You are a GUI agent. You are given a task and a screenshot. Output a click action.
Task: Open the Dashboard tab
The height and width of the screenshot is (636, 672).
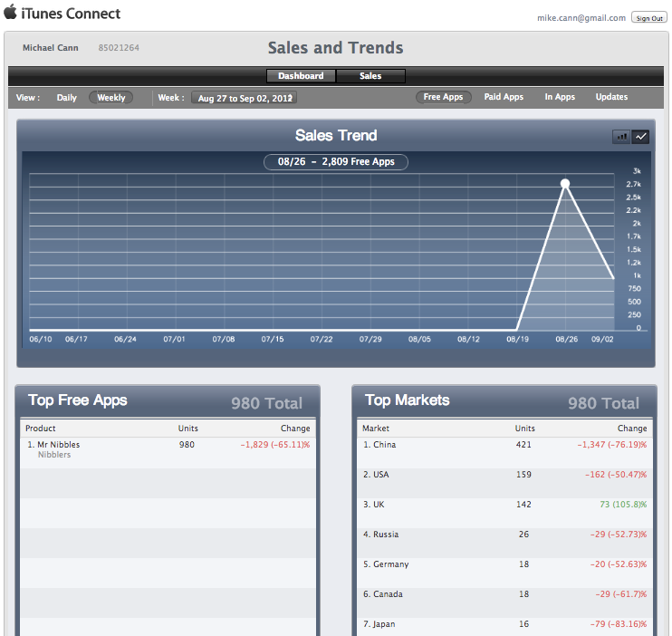point(301,76)
